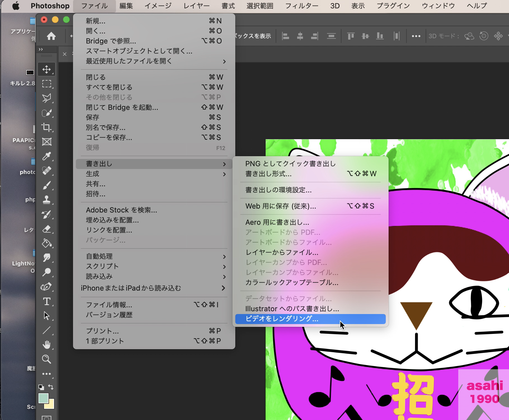Viewport: 509px width, 420px height.
Task: Align right edges in options bar
Action: click(315, 36)
